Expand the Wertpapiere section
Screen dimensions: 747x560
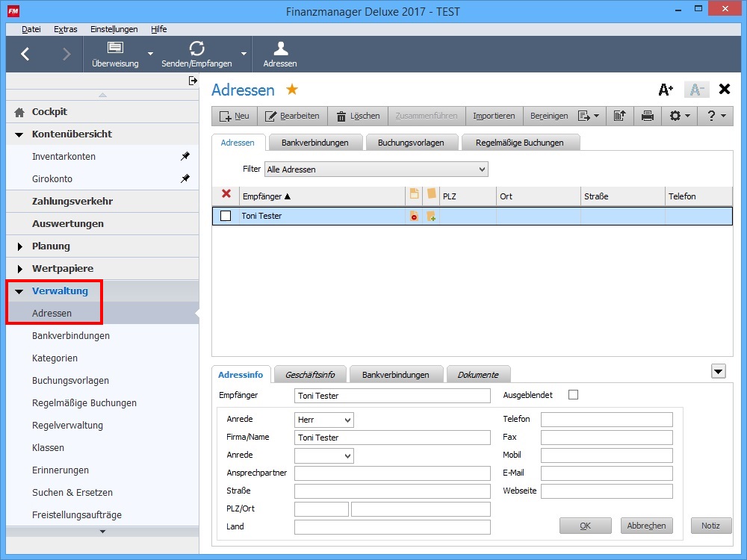coord(19,269)
